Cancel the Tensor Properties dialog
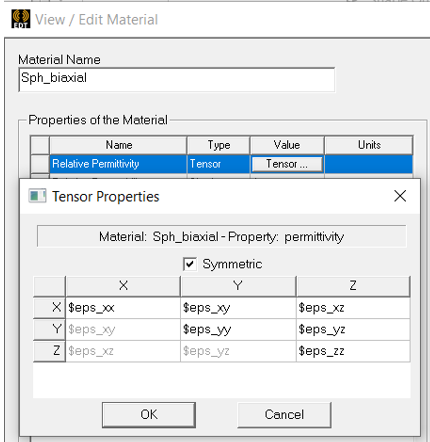This screenshot has width=430, height=442. 284,414
